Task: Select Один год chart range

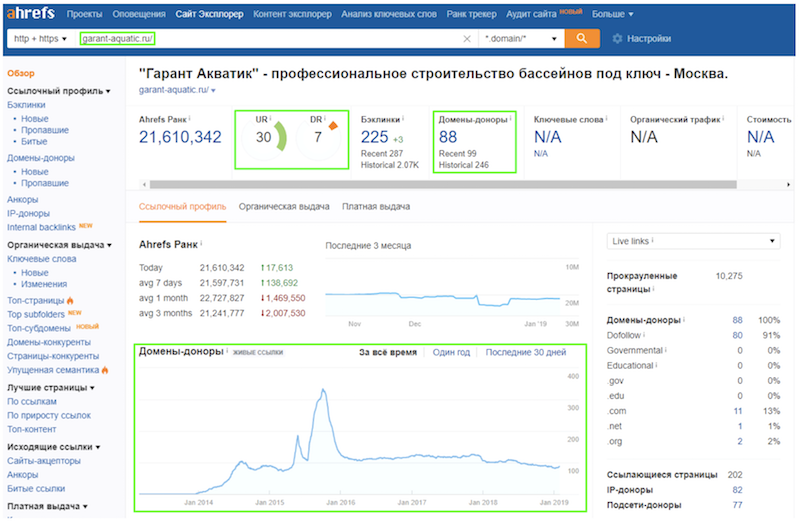Action: pos(451,352)
